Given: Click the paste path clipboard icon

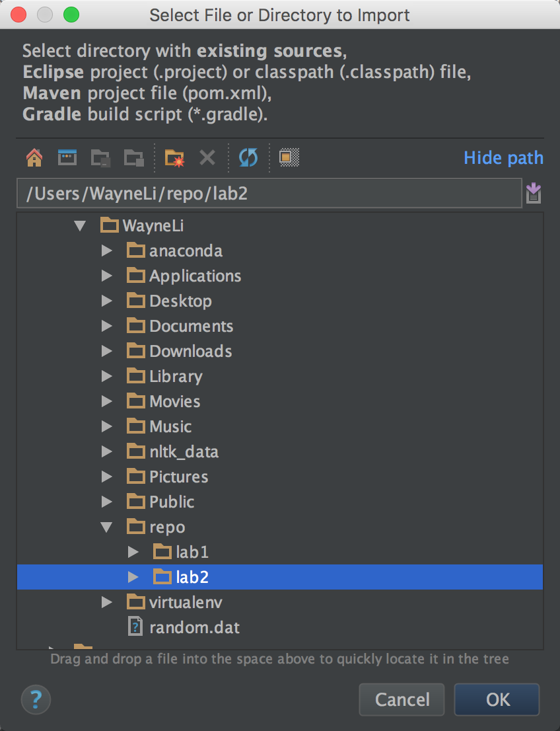Looking at the screenshot, I should click(x=534, y=192).
